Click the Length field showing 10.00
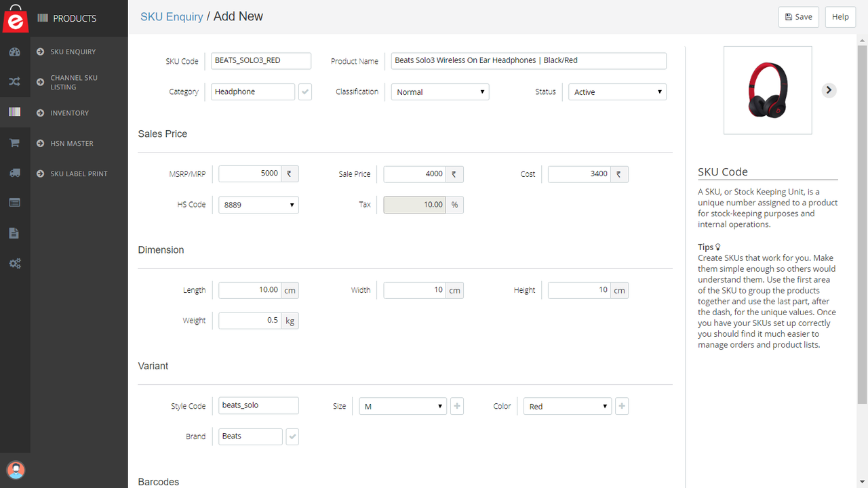 pos(250,290)
